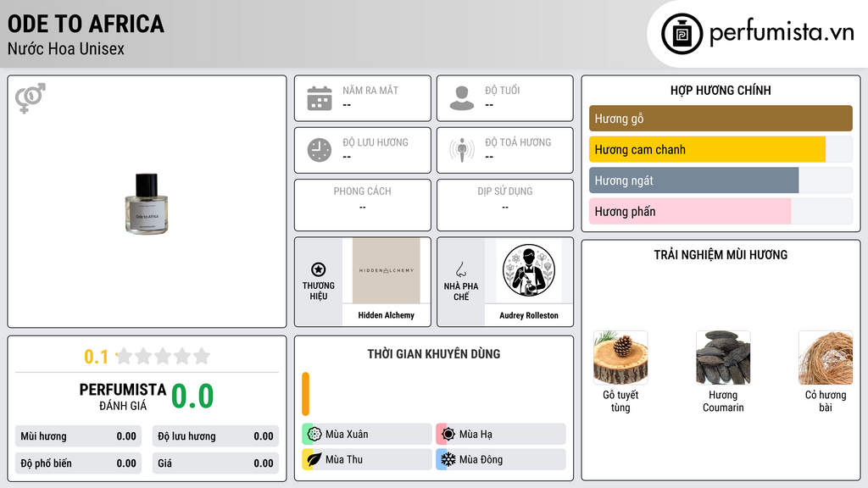Select the Mùa Thu season button

click(x=367, y=459)
